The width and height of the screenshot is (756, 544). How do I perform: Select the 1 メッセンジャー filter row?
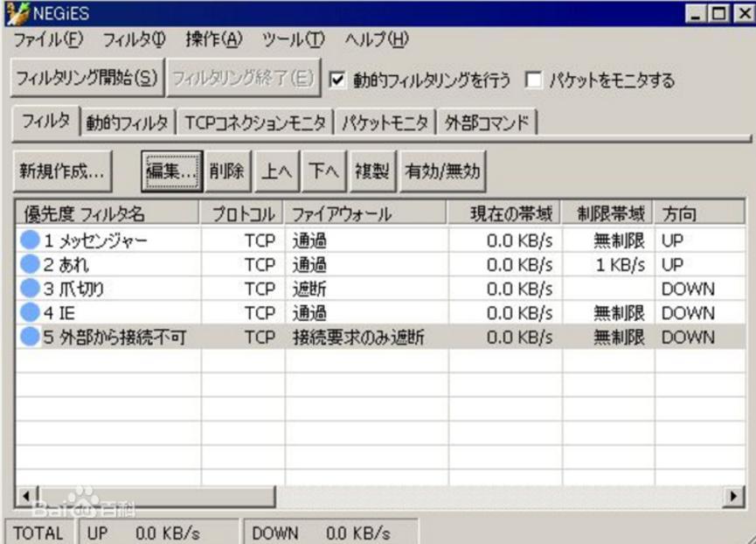tap(380, 241)
